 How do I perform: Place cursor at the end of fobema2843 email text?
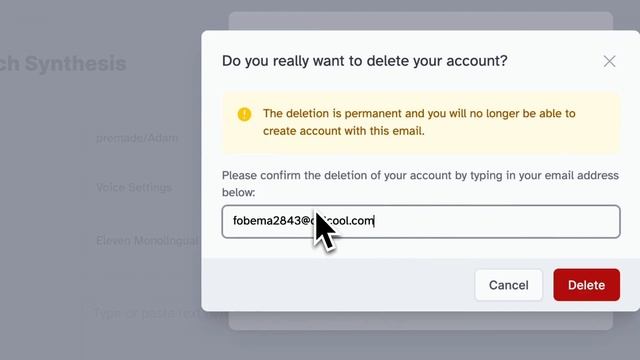click(374, 221)
